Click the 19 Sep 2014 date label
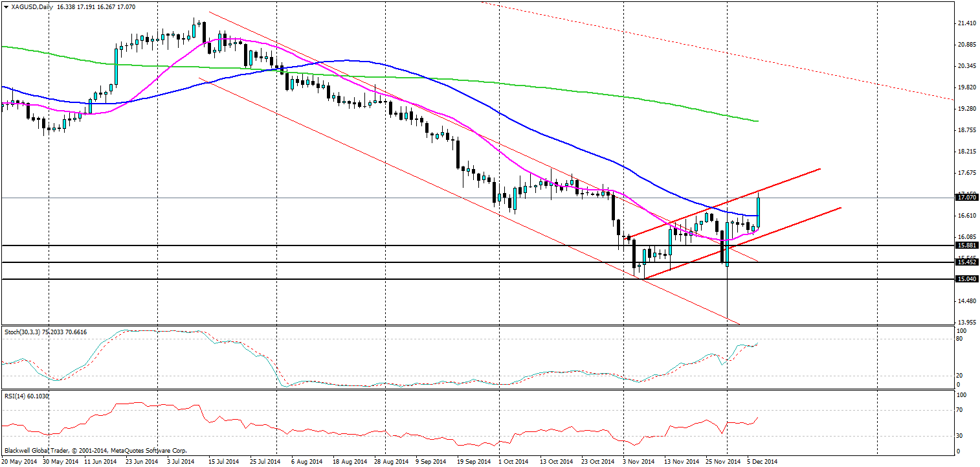980x467 pixels. [473, 462]
